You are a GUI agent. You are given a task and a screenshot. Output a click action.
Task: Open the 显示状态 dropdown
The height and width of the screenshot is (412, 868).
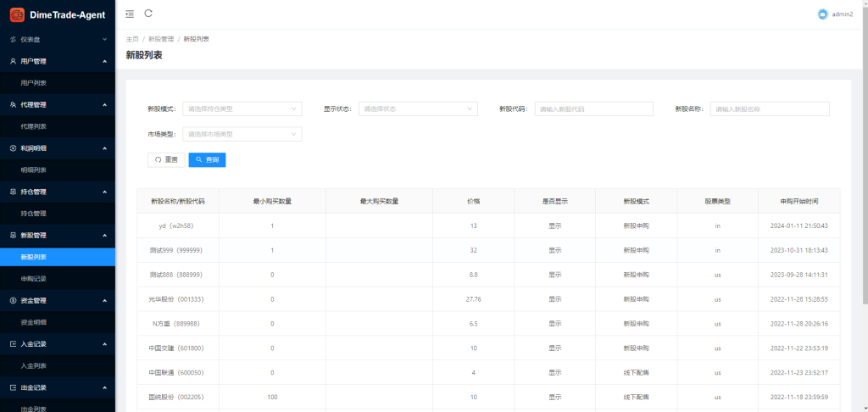418,109
